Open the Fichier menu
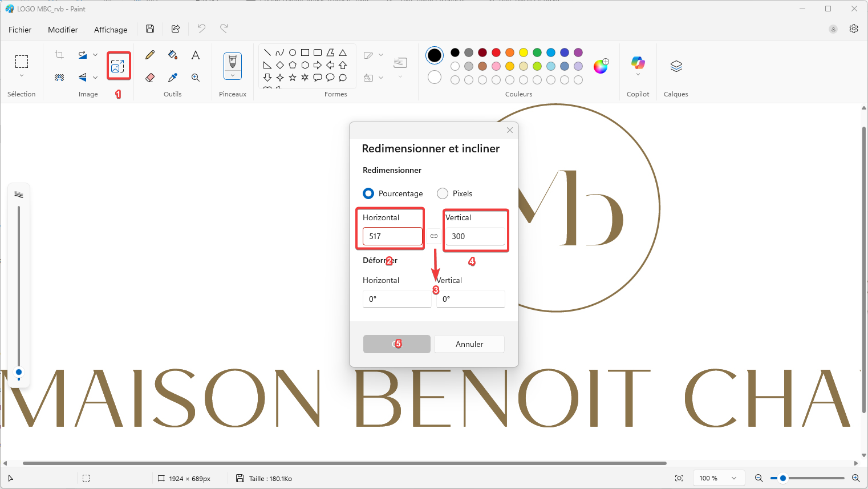This screenshot has width=868, height=489. click(20, 30)
